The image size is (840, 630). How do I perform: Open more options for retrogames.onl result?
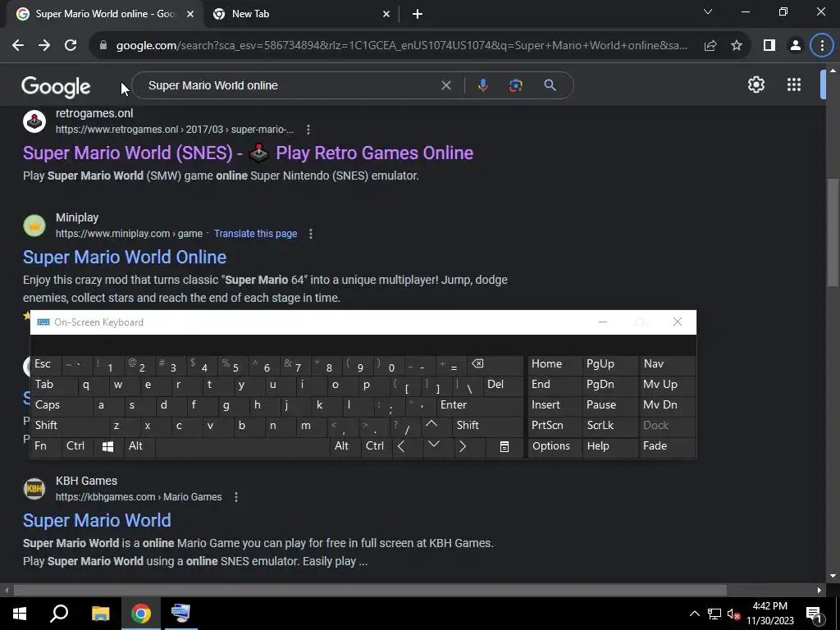click(x=308, y=130)
